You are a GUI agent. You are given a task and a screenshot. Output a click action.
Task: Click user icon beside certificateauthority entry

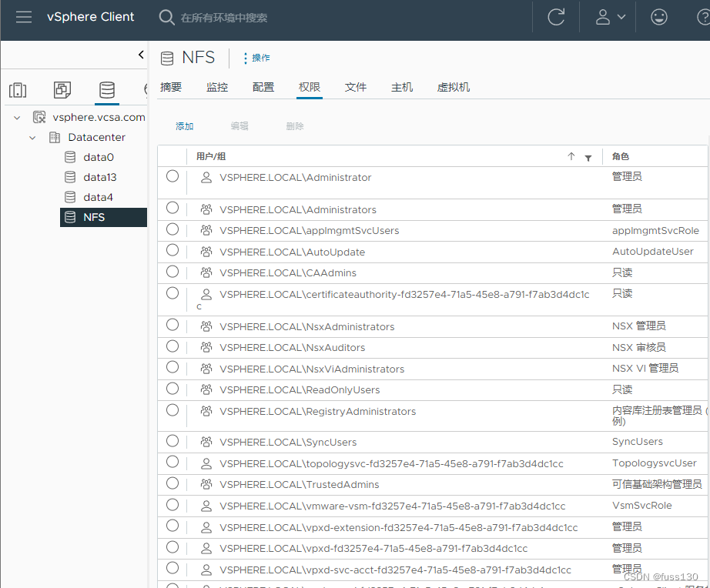pyautogui.click(x=206, y=295)
